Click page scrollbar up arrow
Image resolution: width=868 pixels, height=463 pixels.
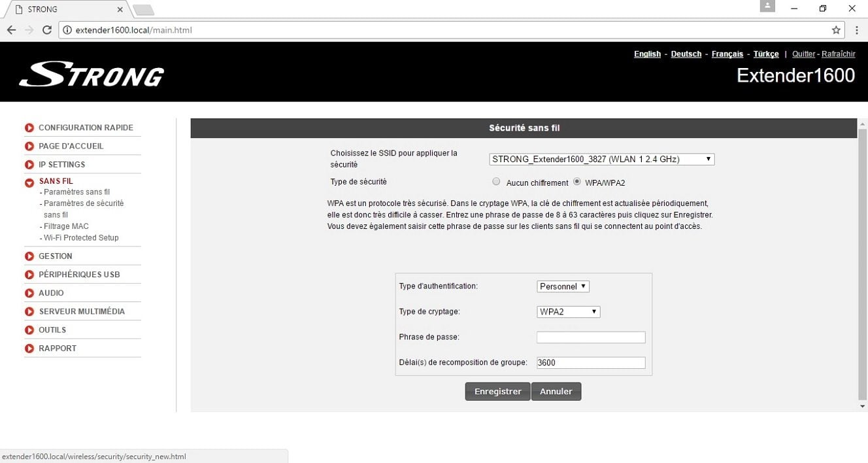(x=863, y=124)
